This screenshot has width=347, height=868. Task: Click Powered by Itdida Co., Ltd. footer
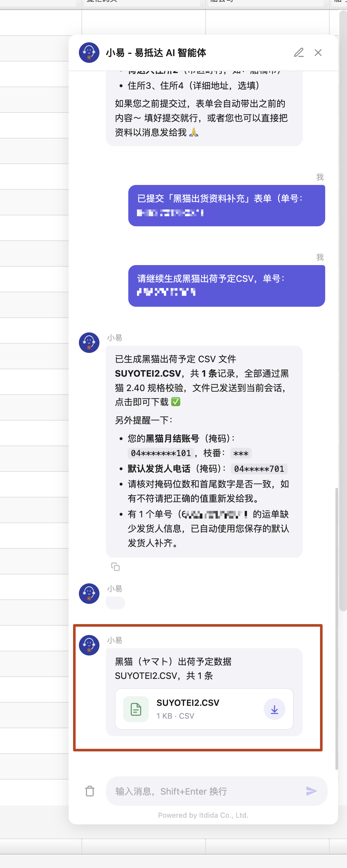point(203,815)
